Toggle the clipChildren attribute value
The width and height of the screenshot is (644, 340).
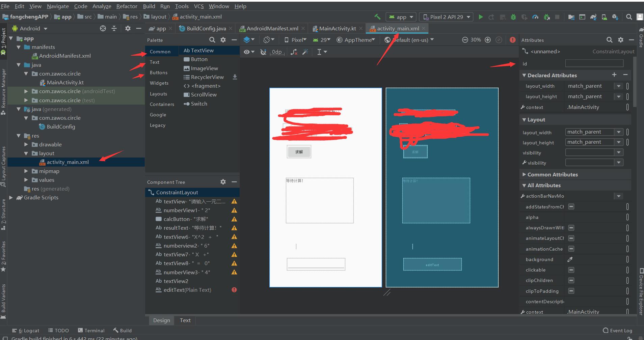571,280
